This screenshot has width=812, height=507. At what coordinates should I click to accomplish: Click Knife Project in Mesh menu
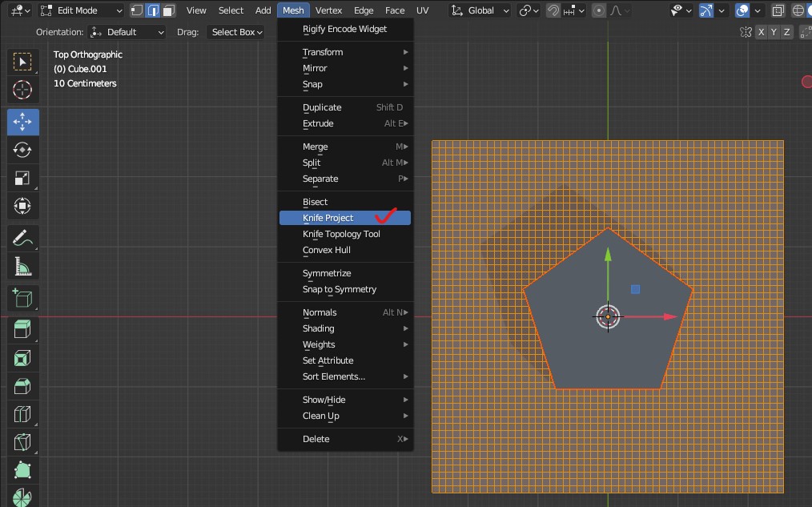[328, 218]
